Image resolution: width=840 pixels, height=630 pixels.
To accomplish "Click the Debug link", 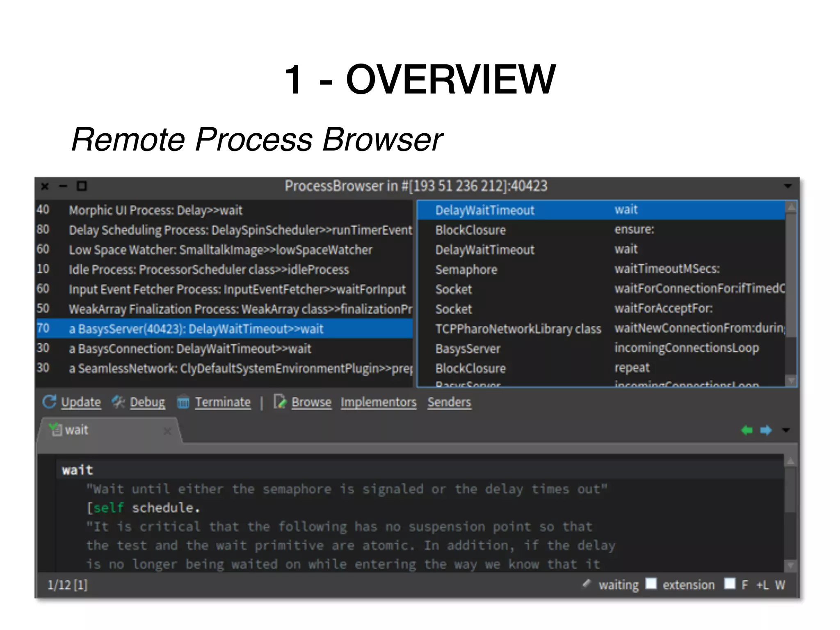I will pos(147,402).
